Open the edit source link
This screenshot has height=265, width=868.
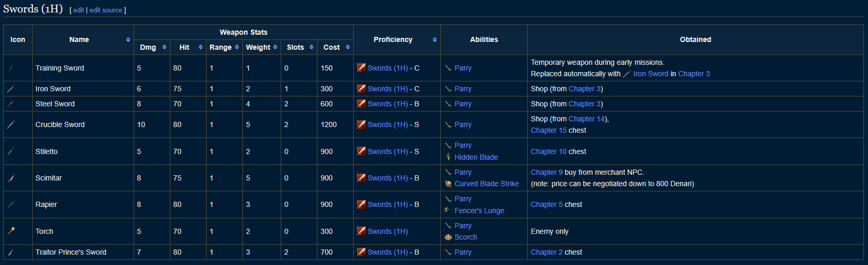(x=106, y=10)
